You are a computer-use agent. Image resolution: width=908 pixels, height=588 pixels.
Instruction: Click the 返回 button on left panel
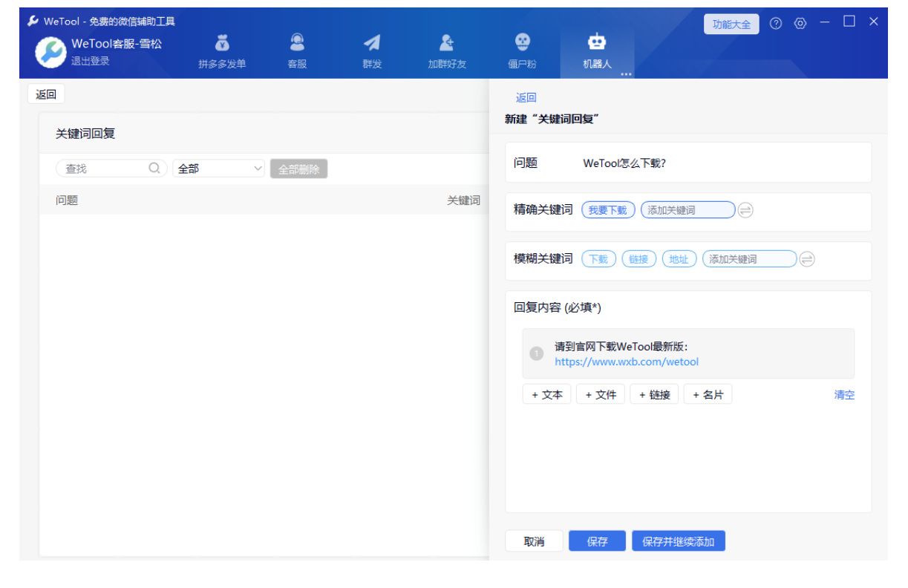tap(46, 94)
